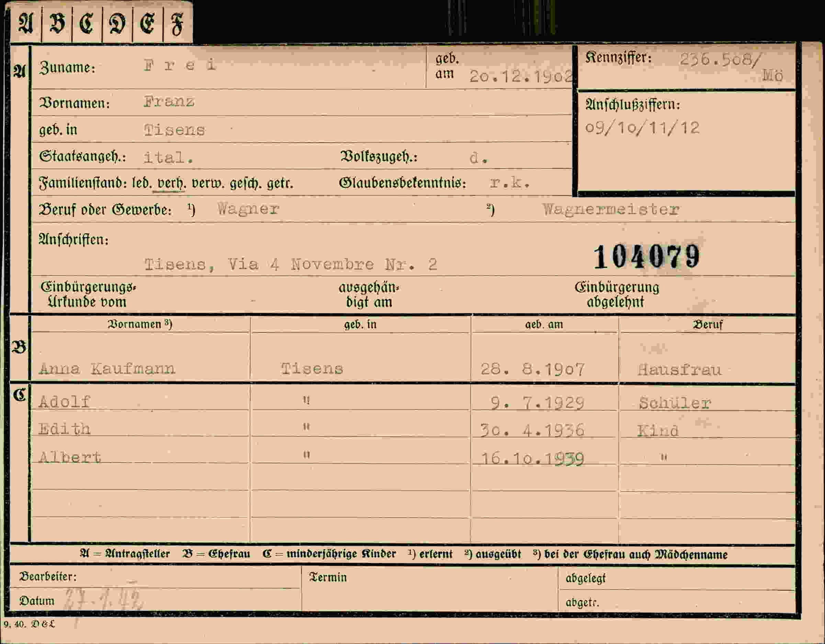Click section marker C in margin
Viewport: 825px width, 644px height.
point(19,395)
